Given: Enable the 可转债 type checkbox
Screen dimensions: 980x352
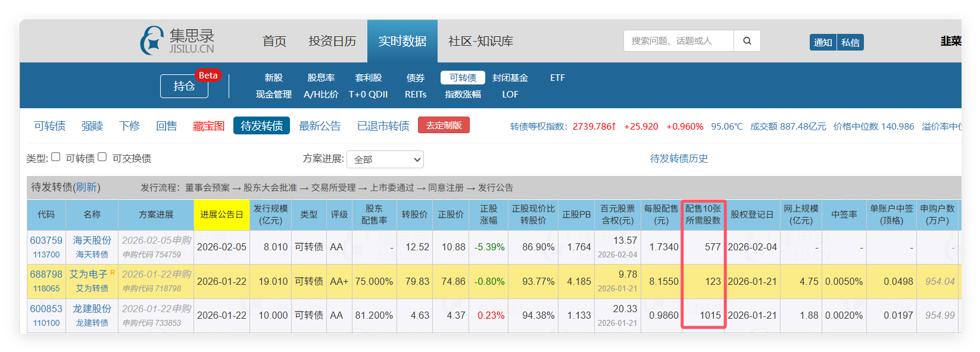Looking at the screenshot, I should pos(56,157).
